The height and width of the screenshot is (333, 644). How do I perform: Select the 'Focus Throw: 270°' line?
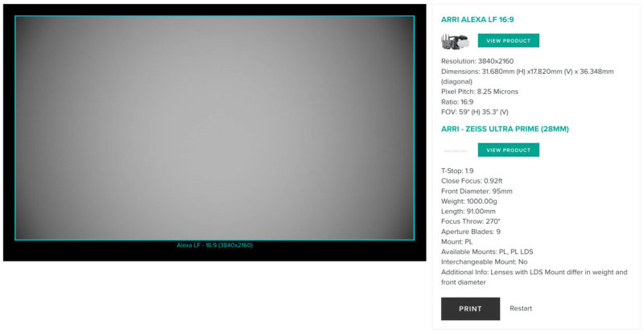(x=471, y=221)
